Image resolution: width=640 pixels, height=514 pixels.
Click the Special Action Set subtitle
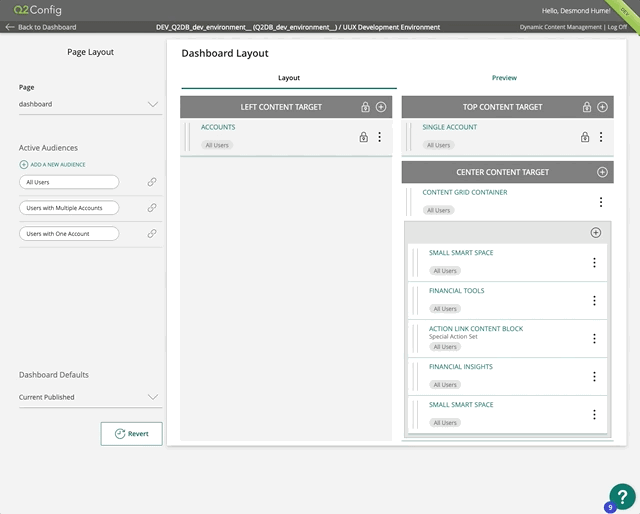[x=453, y=337]
